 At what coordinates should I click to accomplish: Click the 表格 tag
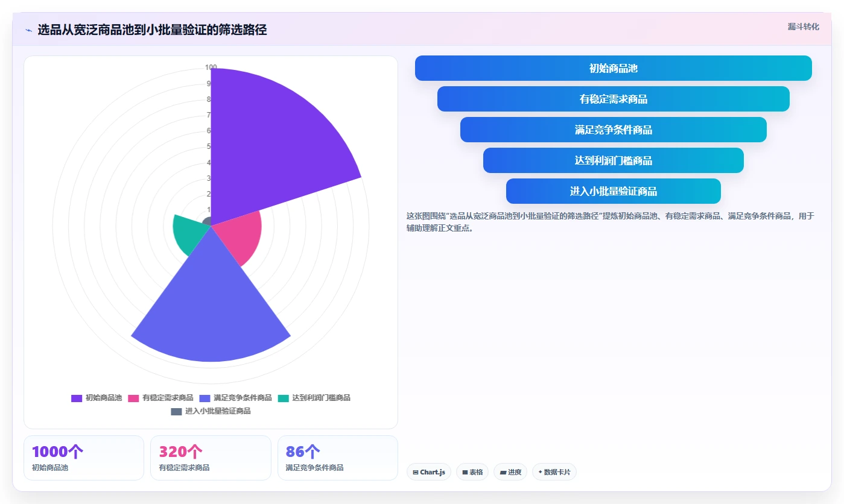coord(472,472)
